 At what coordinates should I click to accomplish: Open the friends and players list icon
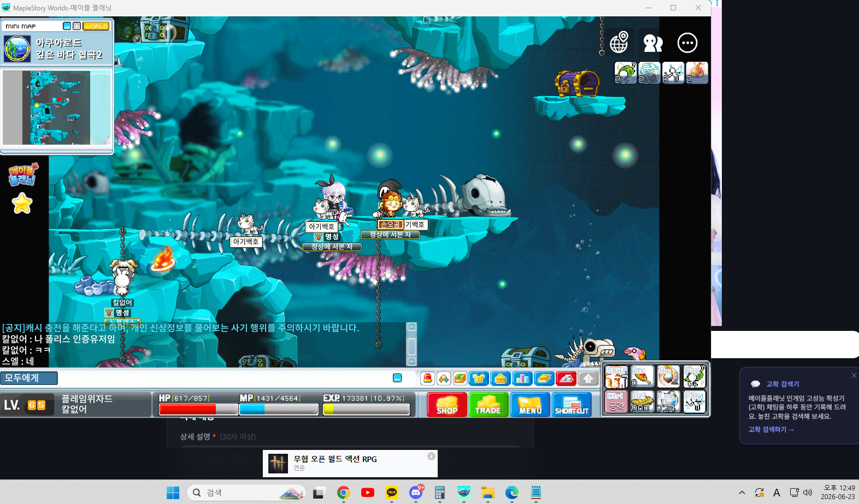(653, 43)
